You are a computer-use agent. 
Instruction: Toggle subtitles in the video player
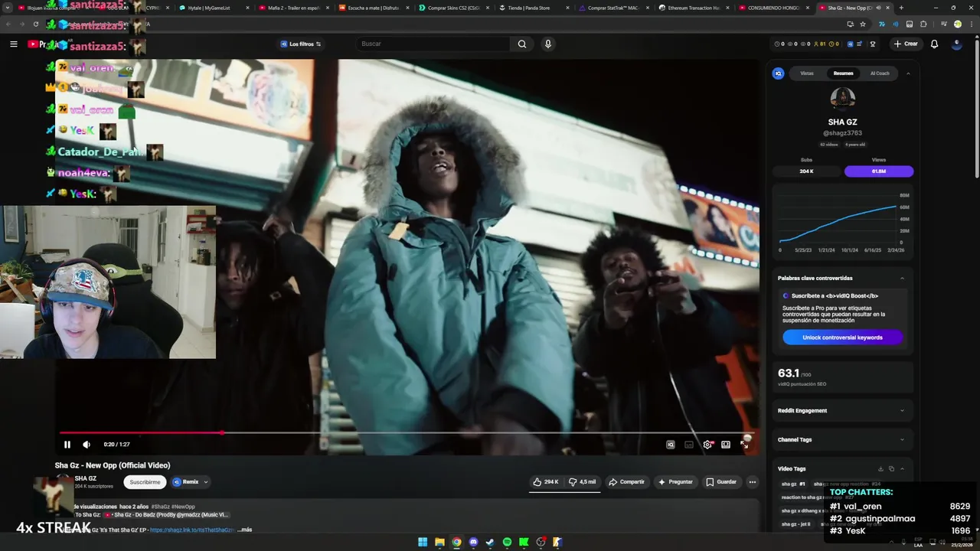(689, 445)
